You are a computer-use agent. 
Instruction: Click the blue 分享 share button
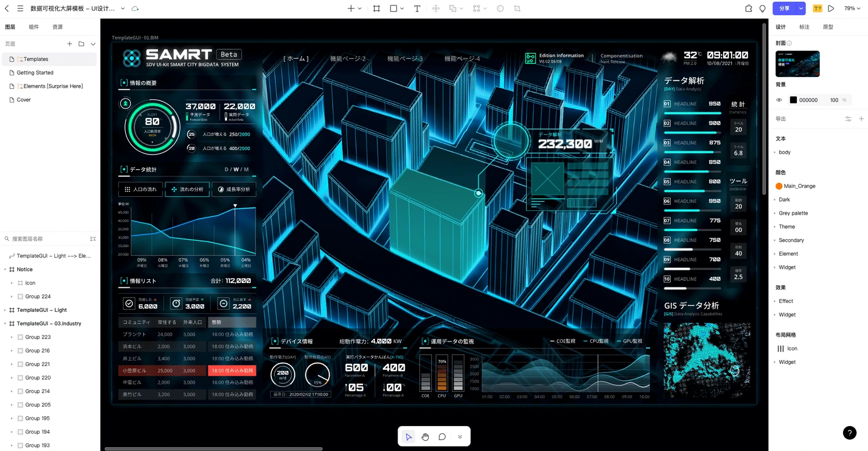click(x=784, y=9)
